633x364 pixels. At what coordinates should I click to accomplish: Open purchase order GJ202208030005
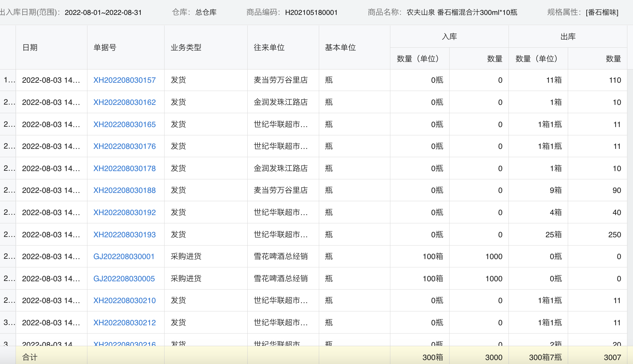coord(124,279)
